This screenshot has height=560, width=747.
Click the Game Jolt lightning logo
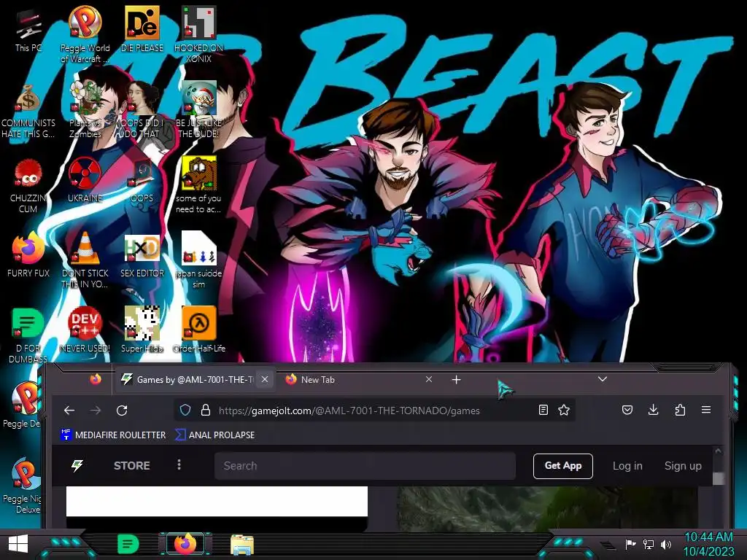point(77,465)
